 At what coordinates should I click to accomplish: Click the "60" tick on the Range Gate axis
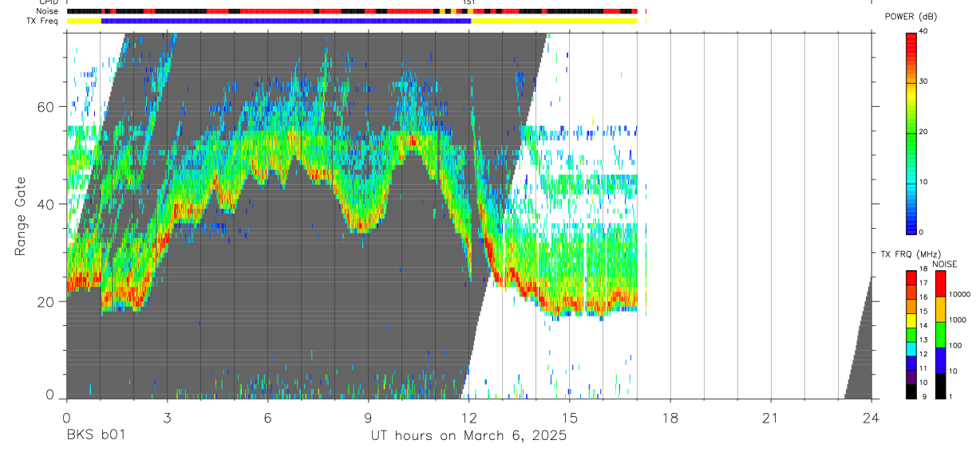pos(47,107)
